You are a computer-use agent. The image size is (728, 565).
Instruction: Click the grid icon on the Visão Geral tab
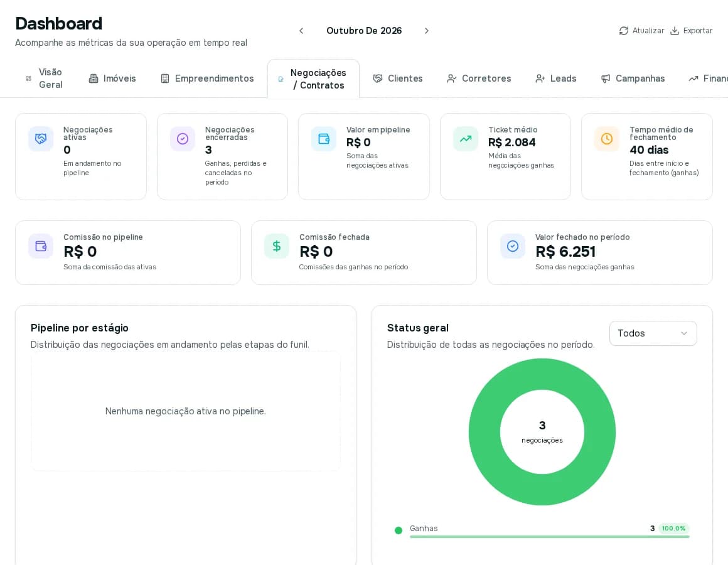[x=29, y=78]
